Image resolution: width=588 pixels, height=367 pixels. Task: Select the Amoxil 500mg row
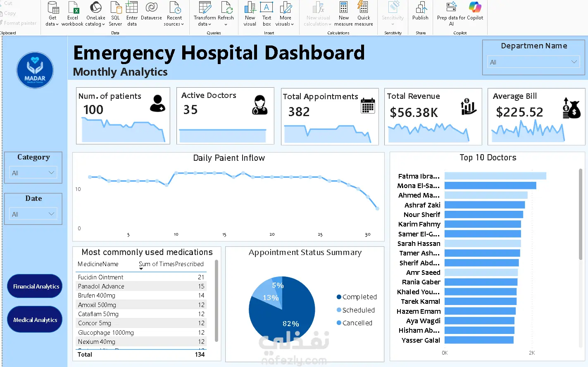[141, 305]
